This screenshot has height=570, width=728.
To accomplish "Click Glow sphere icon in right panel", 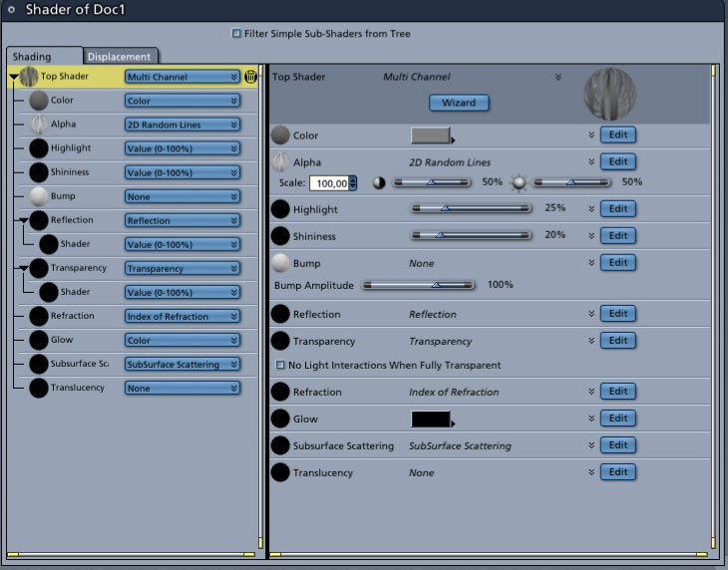I will pos(280,419).
